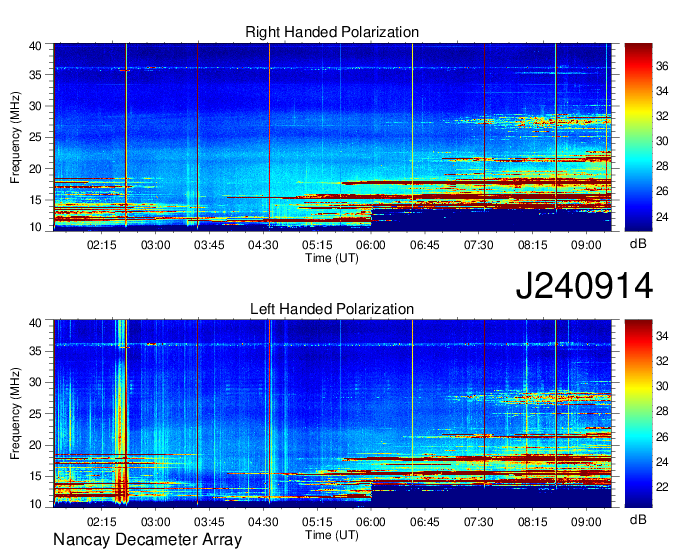Click the 35 MHz tick of Right Handed plot
680x552 pixels.
click(36, 75)
